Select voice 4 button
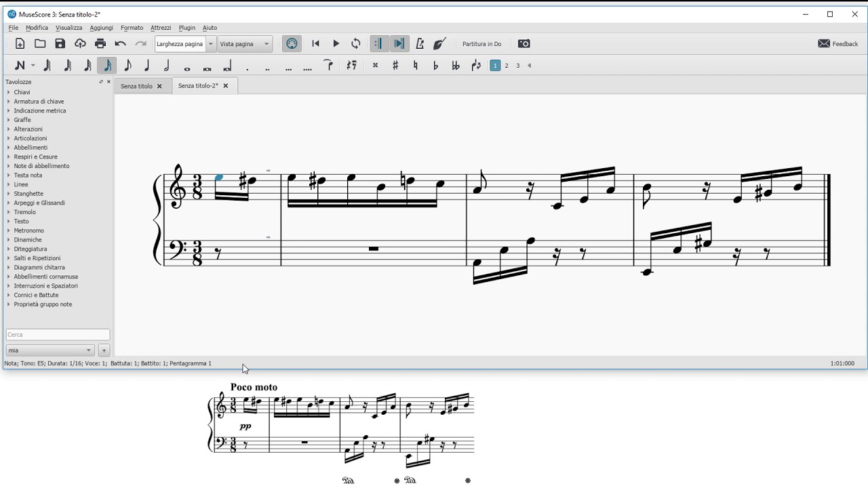The height and width of the screenshot is (488, 868). pyautogui.click(x=530, y=66)
